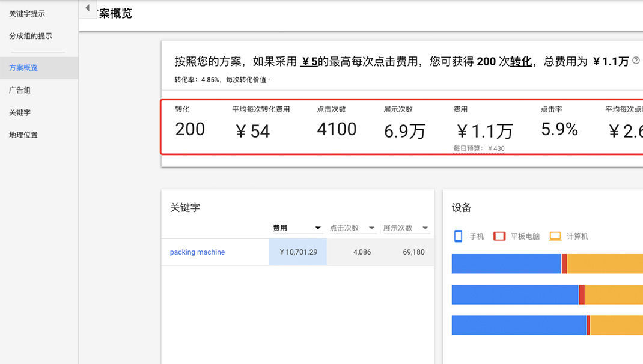Collapse the left sidebar with arrow button
The image size is (643, 364).
(88, 8)
